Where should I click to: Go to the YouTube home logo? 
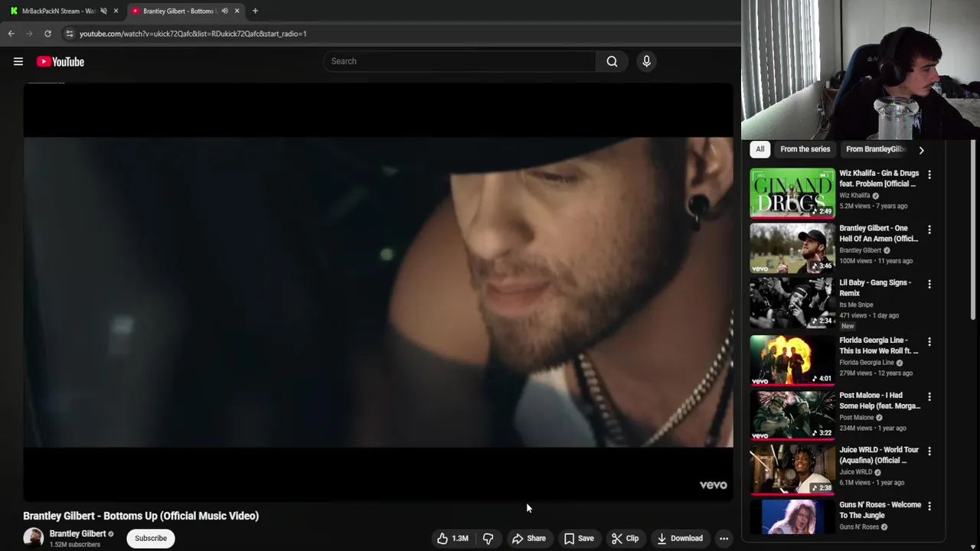pyautogui.click(x=60, y=61)
